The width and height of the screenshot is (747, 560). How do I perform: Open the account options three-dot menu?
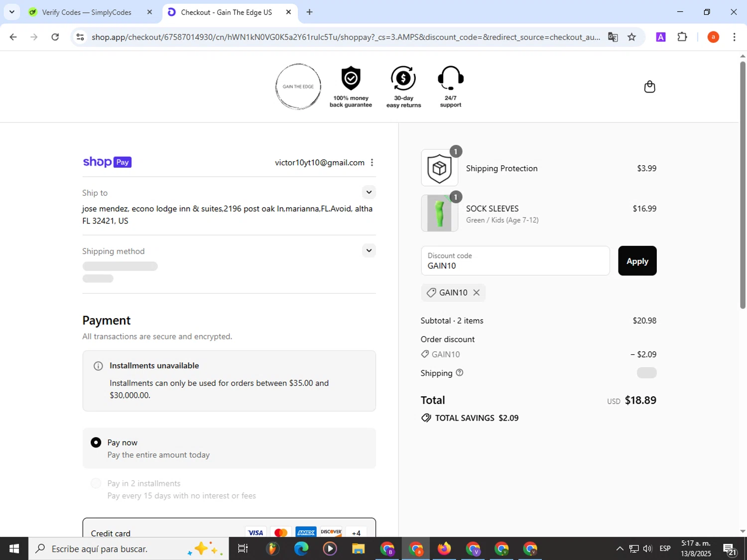[x=372, y=163]
